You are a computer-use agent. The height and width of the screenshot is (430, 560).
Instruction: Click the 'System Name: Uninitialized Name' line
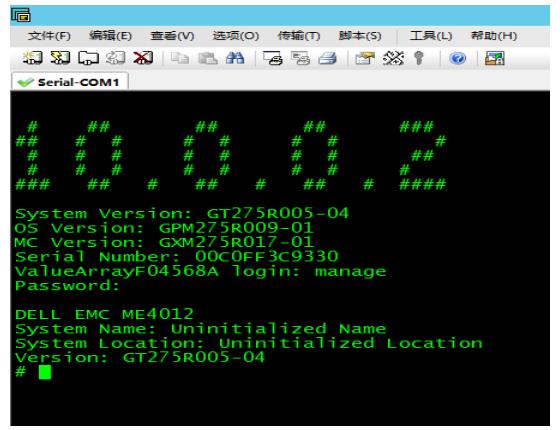click(x=200, y=329)
